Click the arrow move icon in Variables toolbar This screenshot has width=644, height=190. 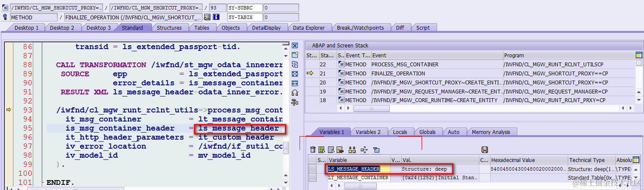pyautogui.click(x=364, y=150)
